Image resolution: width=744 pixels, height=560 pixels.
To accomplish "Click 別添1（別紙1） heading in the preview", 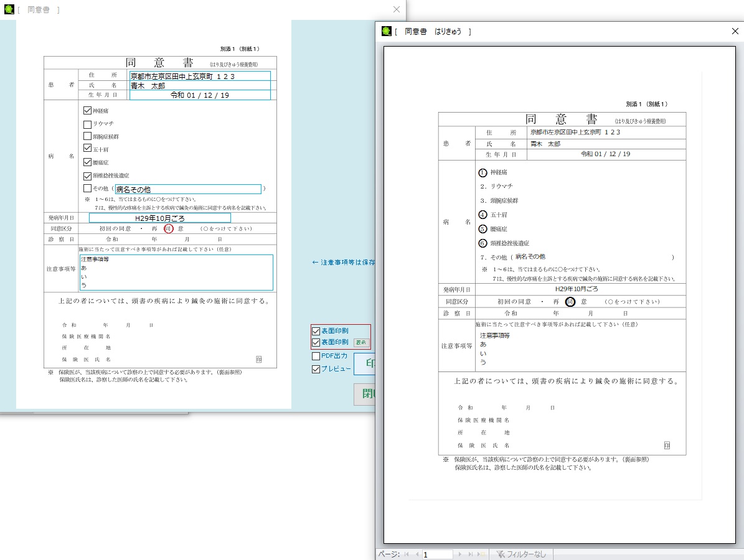I will coord(647,104).
